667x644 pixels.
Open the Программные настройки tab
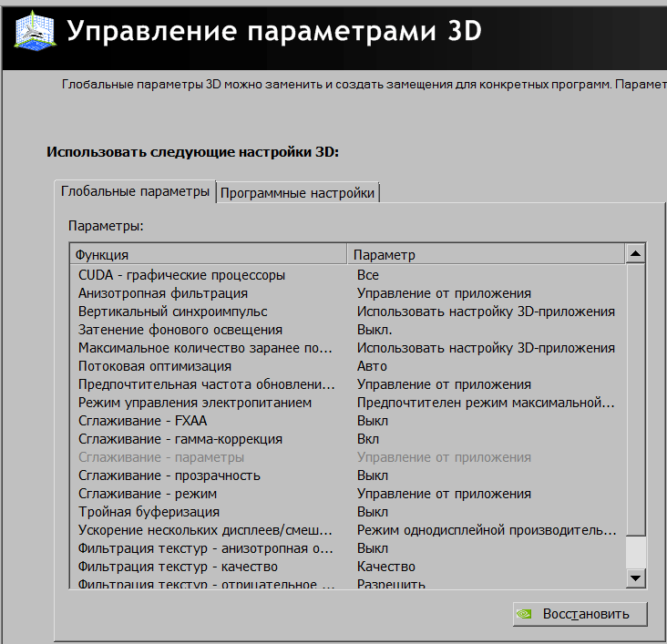pos(297,193)
